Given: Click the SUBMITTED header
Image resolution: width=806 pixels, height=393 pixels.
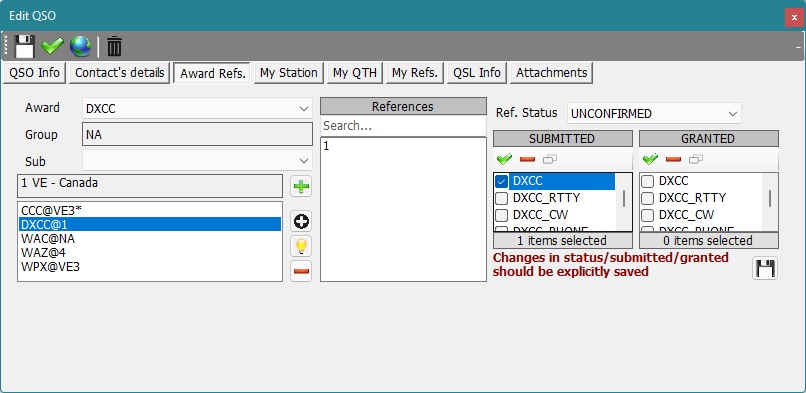Looking at the screenshot, I should pos(562,139).
